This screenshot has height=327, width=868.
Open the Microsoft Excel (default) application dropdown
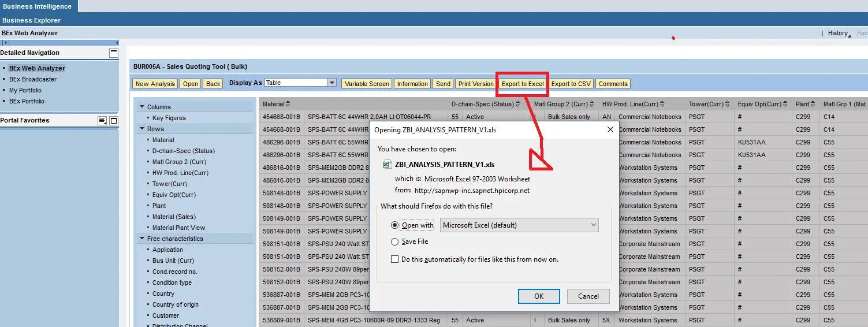click(x=519, y=225)
